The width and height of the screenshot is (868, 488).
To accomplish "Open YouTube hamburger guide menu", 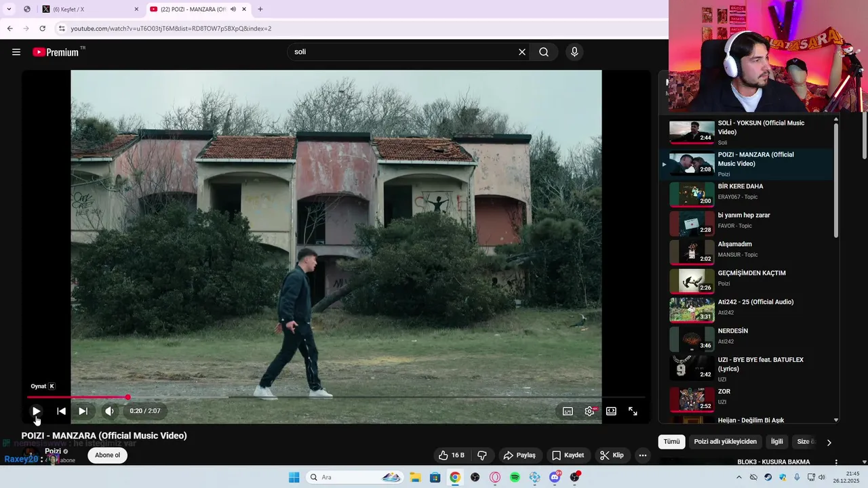I will [16, 52].
